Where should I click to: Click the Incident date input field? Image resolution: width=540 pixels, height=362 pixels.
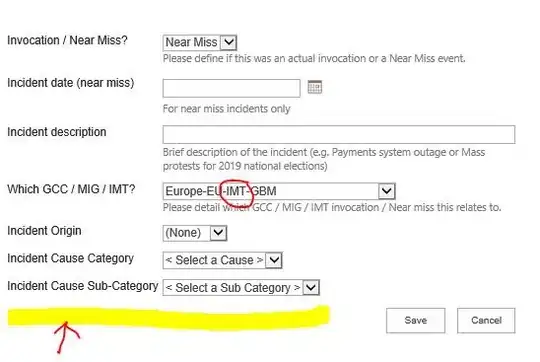tap(231, 88)
